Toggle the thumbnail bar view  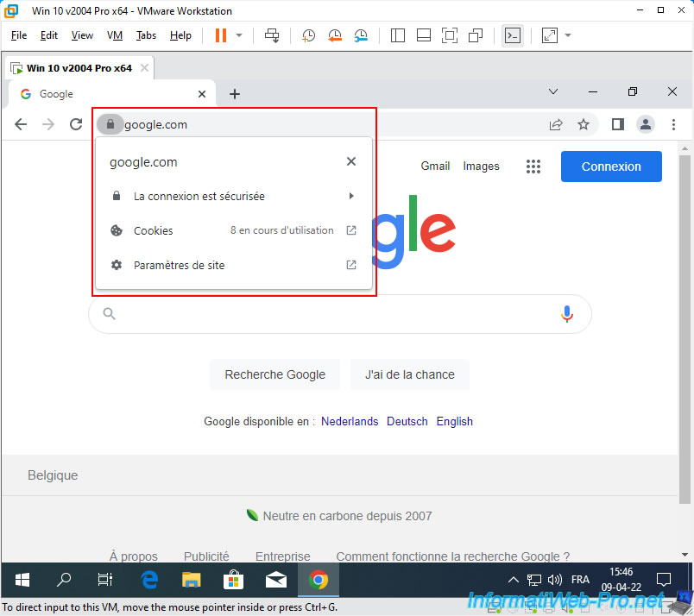(x=424, y=35)
